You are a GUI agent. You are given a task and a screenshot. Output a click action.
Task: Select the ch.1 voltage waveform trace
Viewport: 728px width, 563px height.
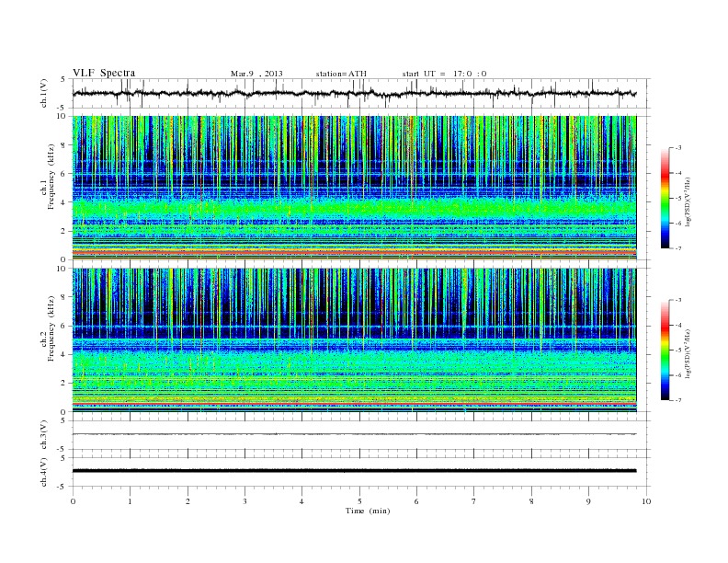pyautogui.click(x=354, y=93)
